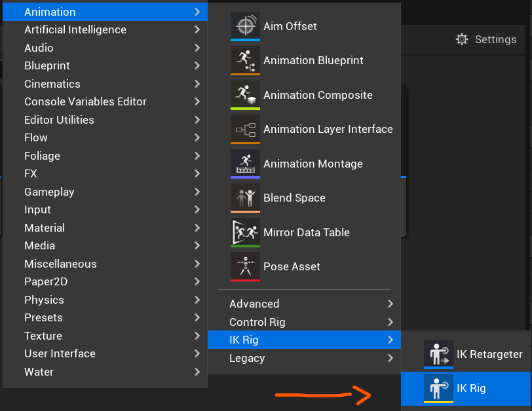The height and width of the screenshot is (411, 532).
Task: Open the Console Variables Editor category
Action: (105, 101)
